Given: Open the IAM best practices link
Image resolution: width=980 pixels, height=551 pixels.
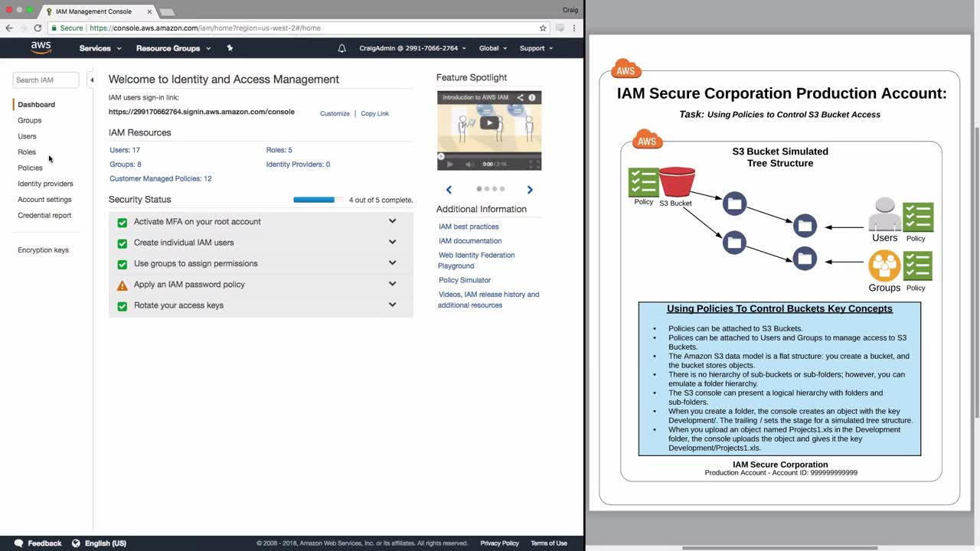Looking at the screenshot, I should (469, 227).
